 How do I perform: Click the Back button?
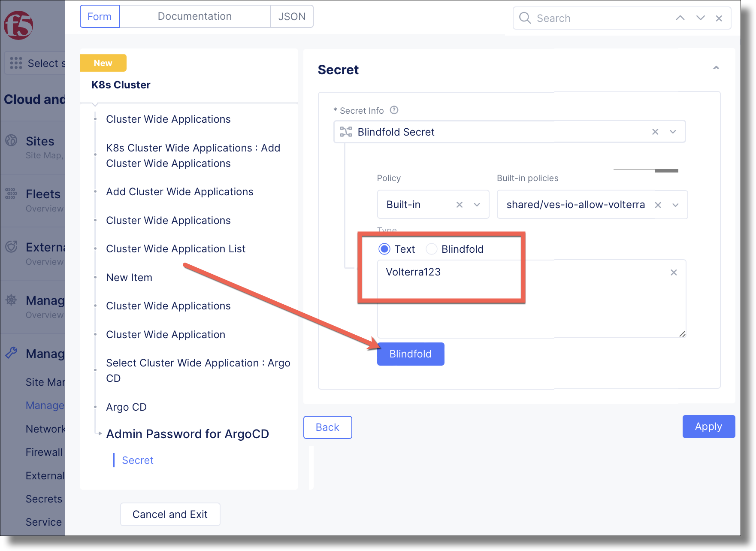328,427
